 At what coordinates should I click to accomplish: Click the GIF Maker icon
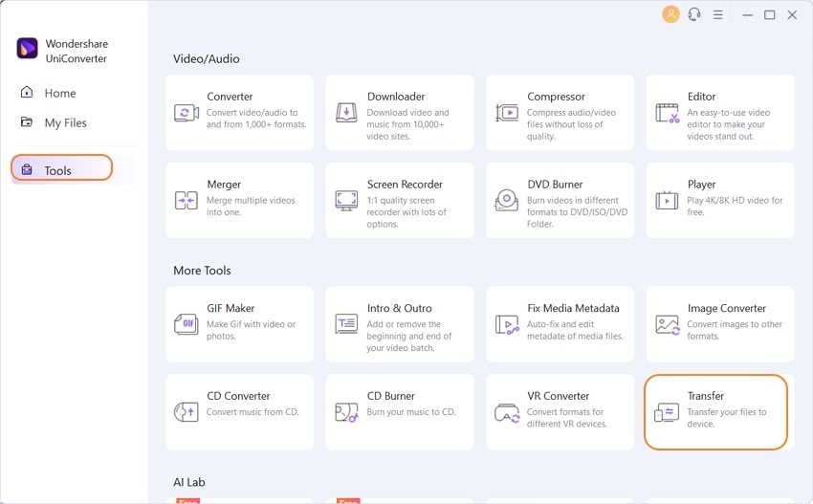click(x=187, y=324)
